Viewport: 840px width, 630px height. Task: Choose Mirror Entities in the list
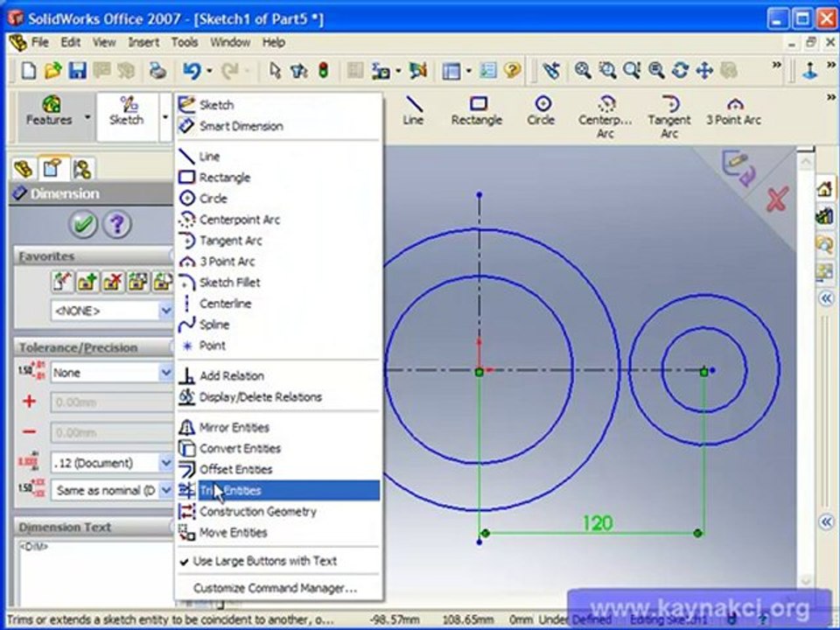278,428
